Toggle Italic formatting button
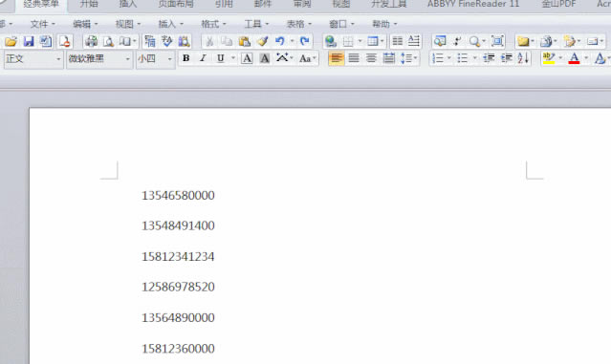The image size is (611, 364). click(203, 58)
